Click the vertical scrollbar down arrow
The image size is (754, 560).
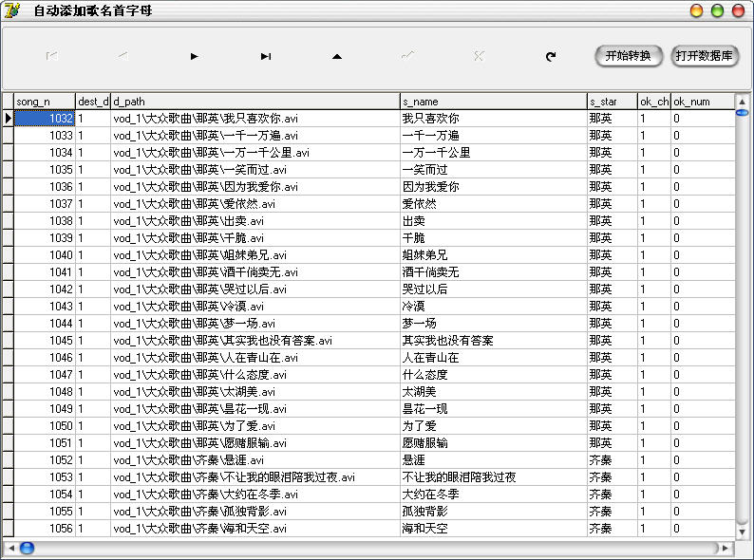[742, 533]
